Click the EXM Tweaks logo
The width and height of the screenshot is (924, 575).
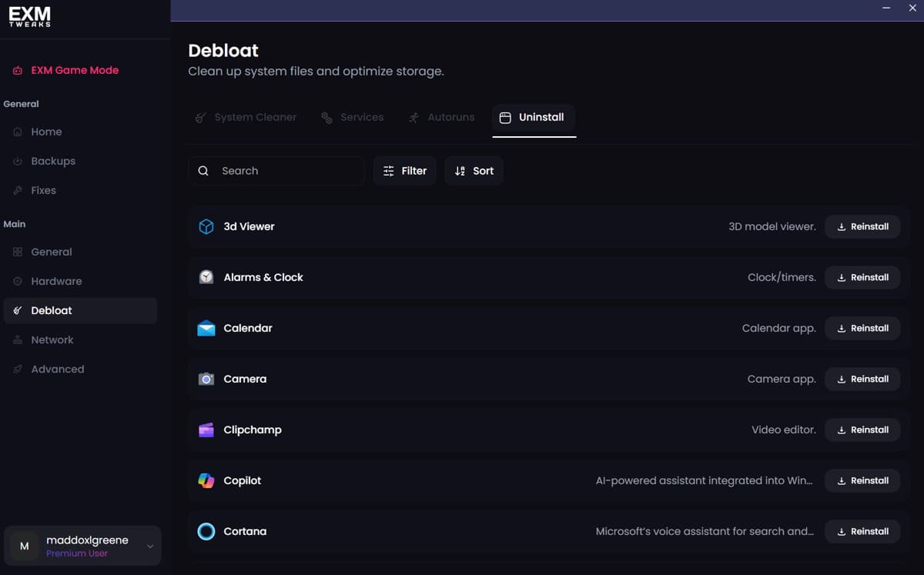[29, 17]
